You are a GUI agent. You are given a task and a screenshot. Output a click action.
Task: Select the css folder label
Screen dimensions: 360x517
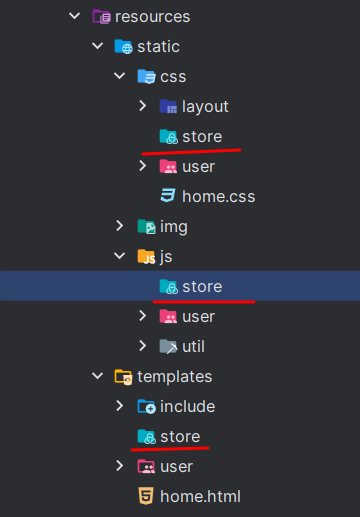[x=173, y=77]
